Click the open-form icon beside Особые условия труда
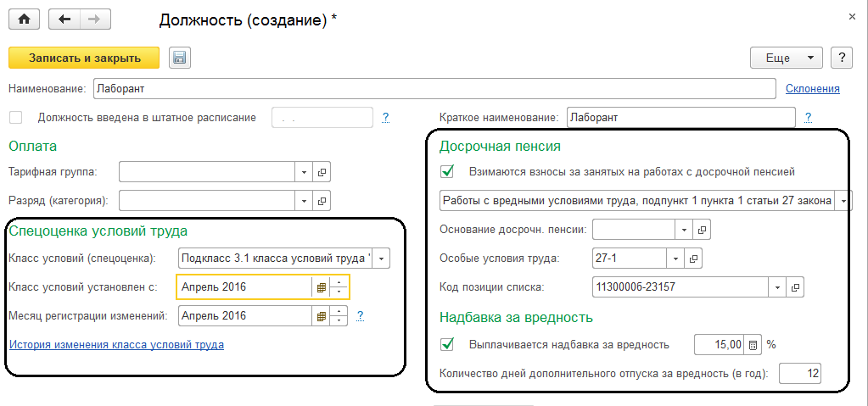Viewport: 868px width, 406px height. coord(693,259)
